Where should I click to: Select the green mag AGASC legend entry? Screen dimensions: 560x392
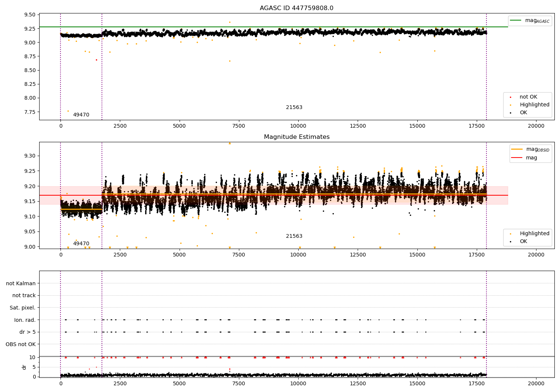click(x=530, y=21)
